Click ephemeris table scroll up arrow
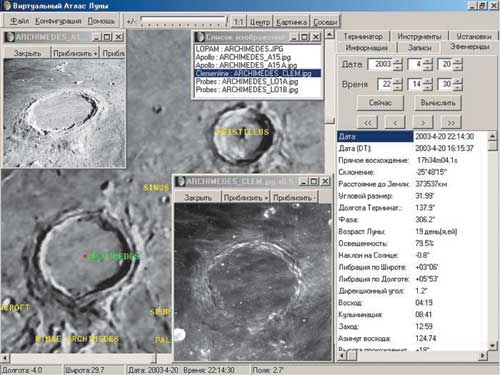The height and width of the screenshot is (375, 500). pyautogui.click(x=493, y=135)
